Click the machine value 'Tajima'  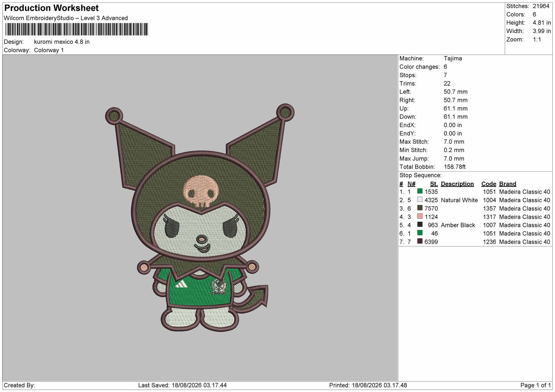click(x=452, y=58)
